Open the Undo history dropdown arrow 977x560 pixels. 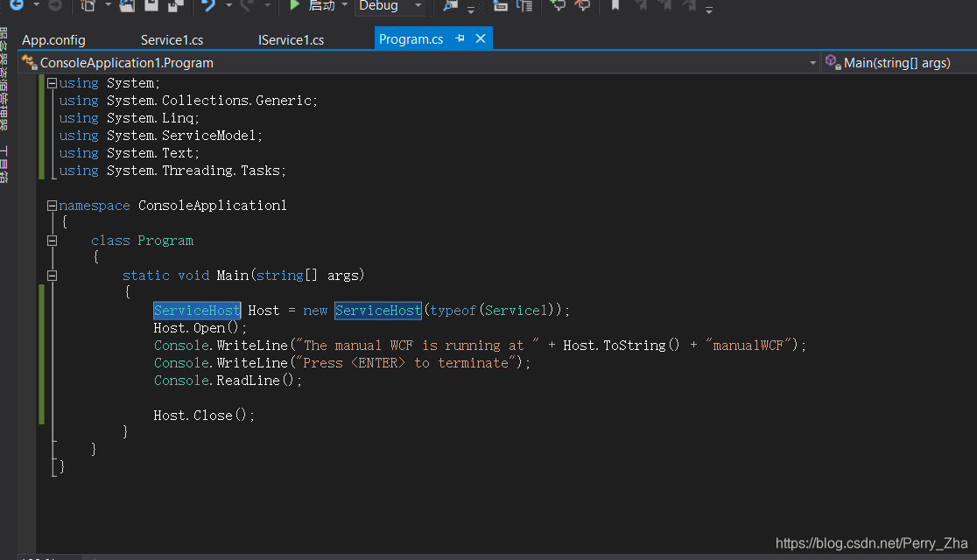tap(228, 5)
